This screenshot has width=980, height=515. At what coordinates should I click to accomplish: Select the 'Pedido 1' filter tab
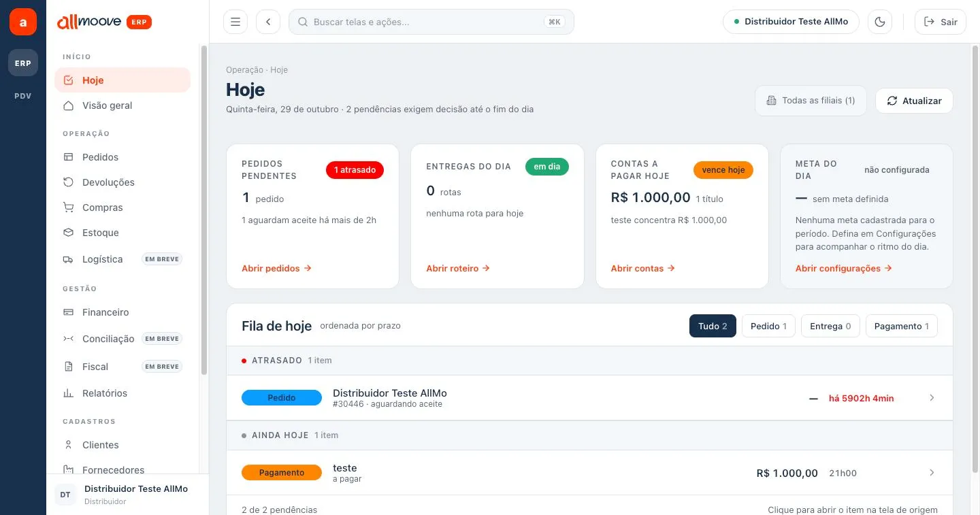[768, 326]
